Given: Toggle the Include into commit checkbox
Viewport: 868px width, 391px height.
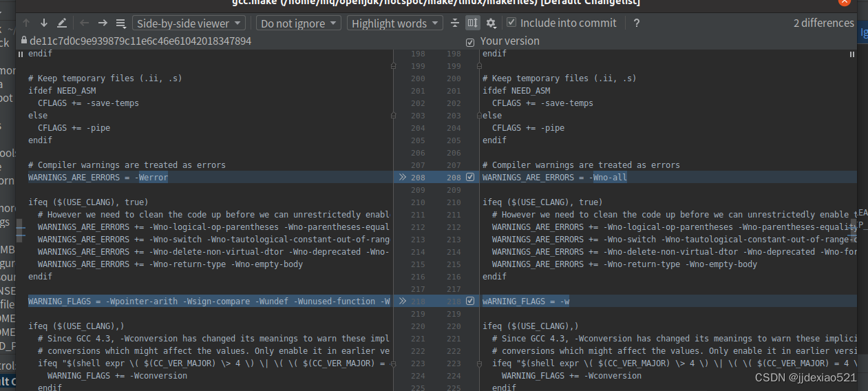Looking at the screenshot, I should point(511,23).
